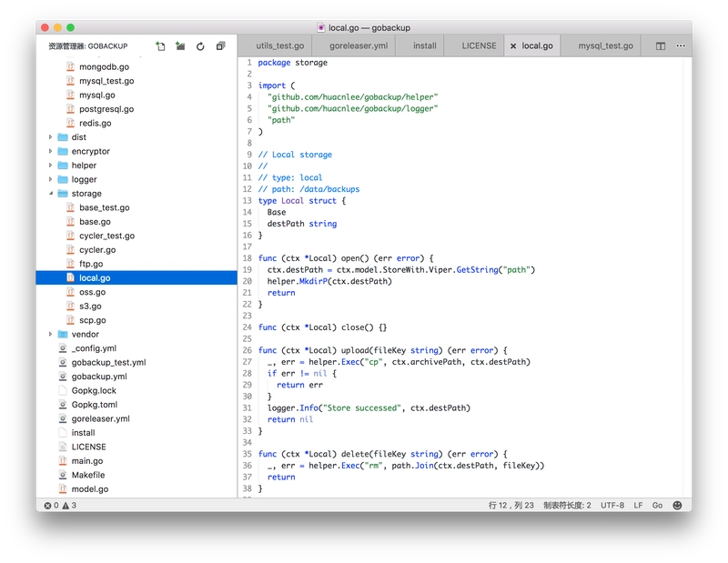Screen dimensions: 728x563
Task: Collapse all folders in the explorer
Action: (220, 46)
